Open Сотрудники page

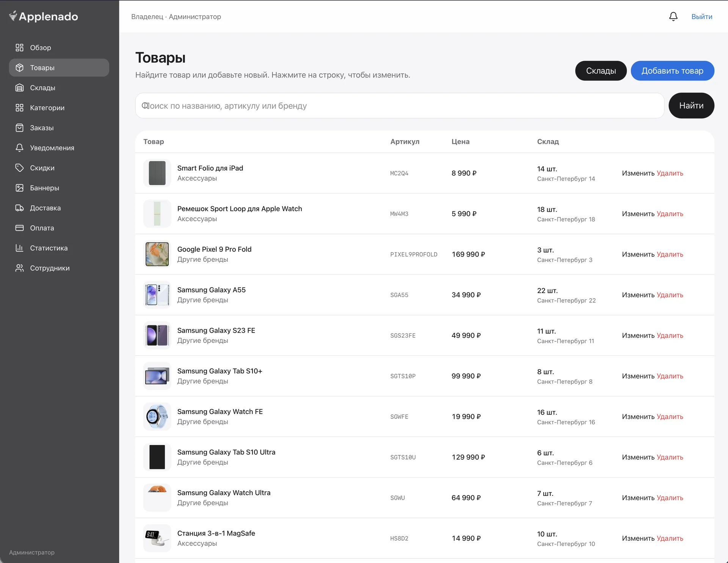[x=59, y=268]
